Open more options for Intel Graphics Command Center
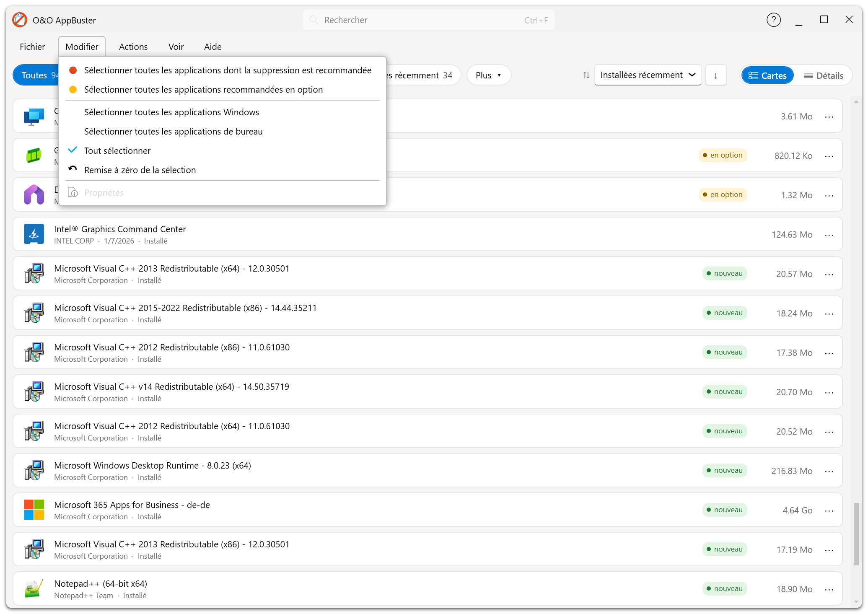868x614 pixels. click(x=829, y=235)
